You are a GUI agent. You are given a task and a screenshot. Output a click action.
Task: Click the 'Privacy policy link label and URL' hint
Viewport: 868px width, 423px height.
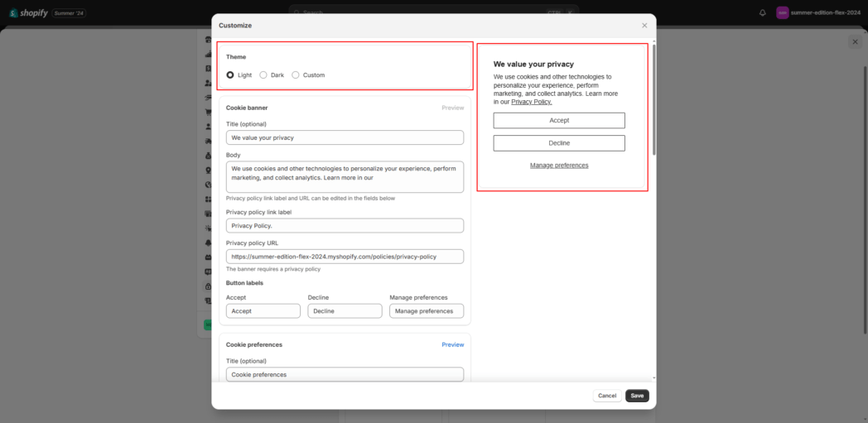[311, 198]
